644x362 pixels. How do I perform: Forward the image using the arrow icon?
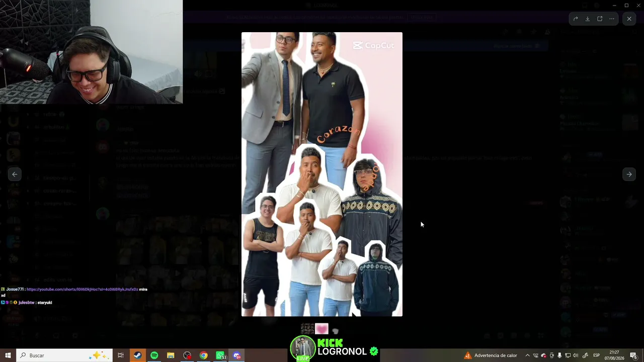[x=576, y=19]
